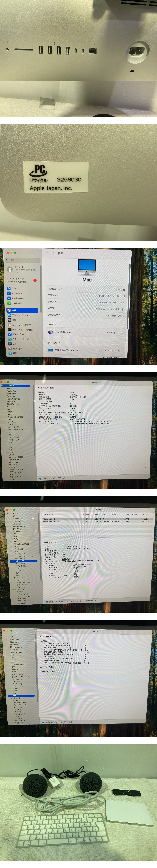Select Spotlight in the settings sidebar
The height and width of the screenshot is (868, 157).
click(x=17, y=348)
